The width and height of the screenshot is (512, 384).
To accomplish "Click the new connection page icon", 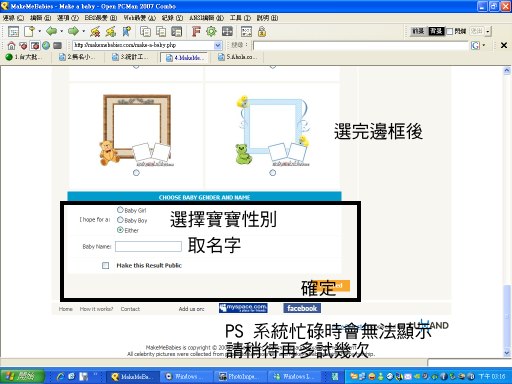I will pos(29,32).
